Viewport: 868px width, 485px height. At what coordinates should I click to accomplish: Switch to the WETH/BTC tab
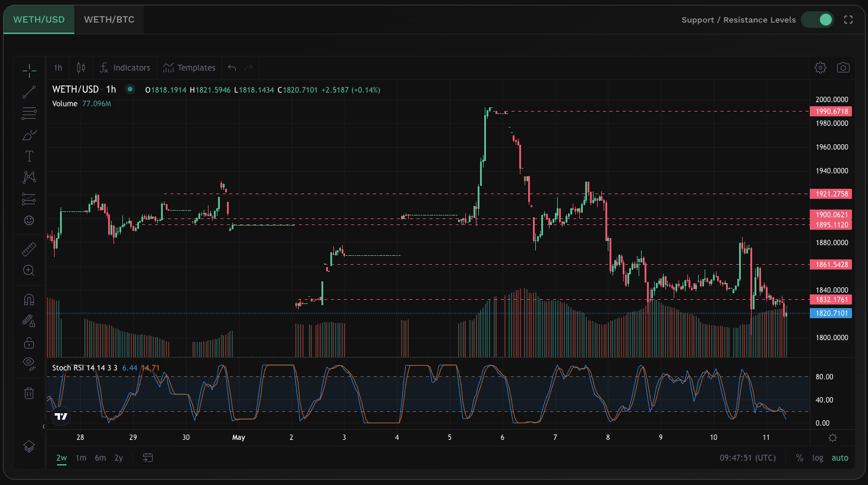click(109, 20)
